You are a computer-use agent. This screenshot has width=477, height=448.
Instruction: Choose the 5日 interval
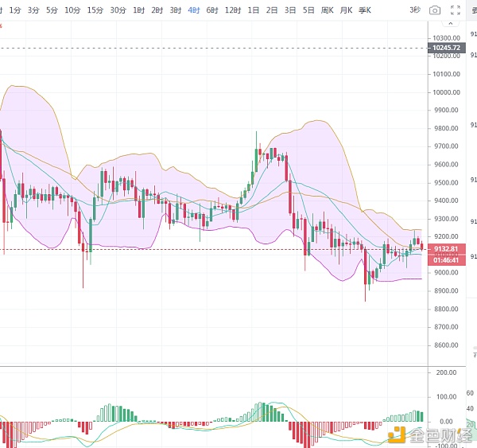pos(308,10)
